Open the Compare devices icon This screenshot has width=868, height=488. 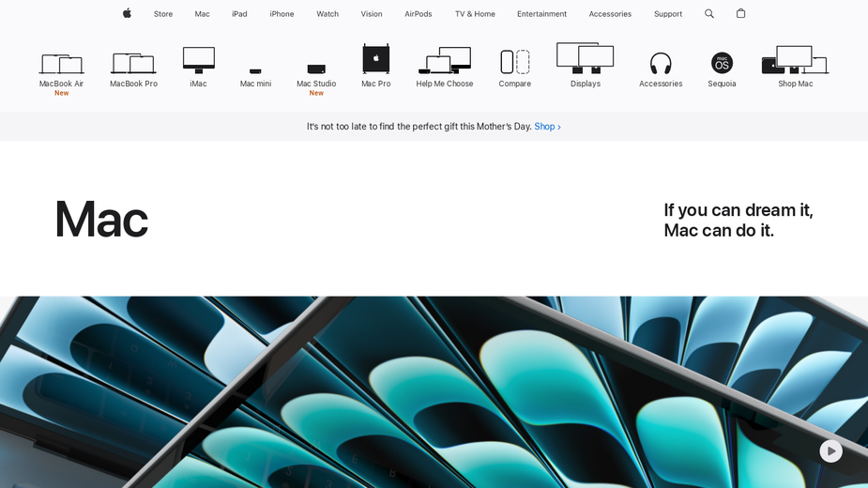[515, 62]
